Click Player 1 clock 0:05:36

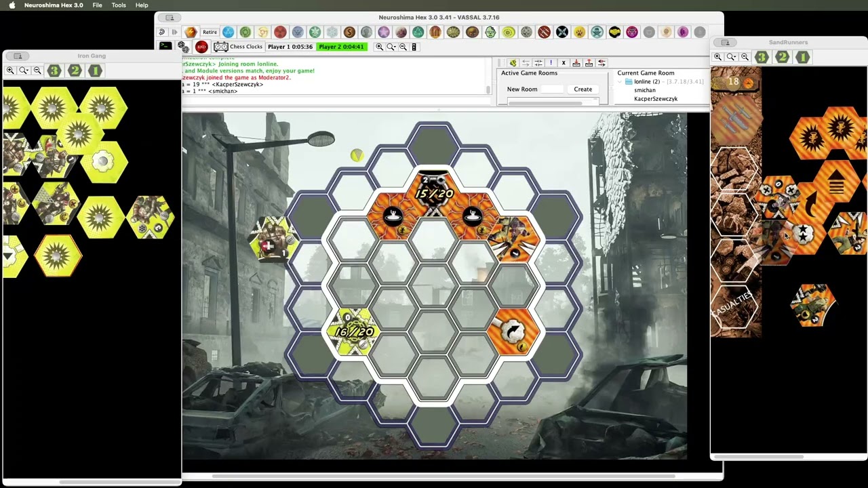[290, 47]
